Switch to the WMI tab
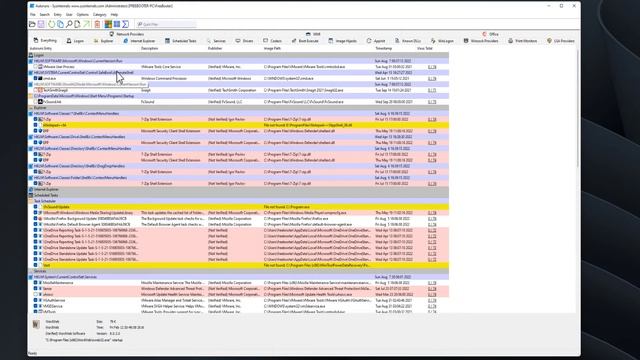 313,34
